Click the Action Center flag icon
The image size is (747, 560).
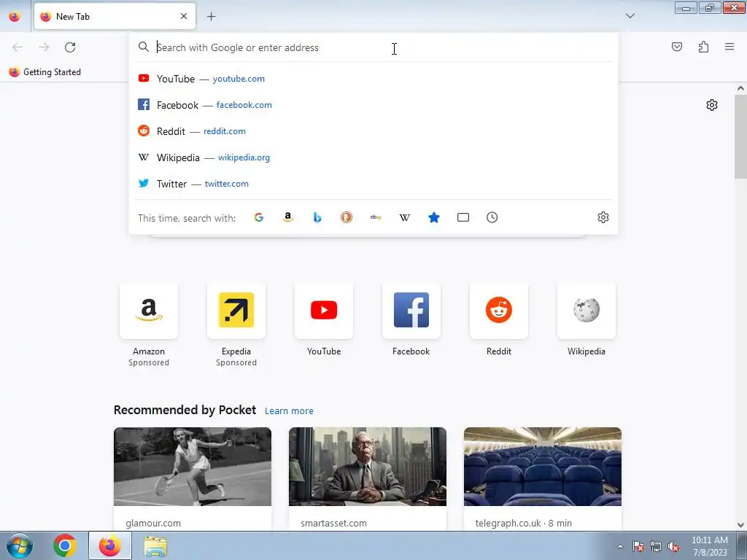point(638,547)
